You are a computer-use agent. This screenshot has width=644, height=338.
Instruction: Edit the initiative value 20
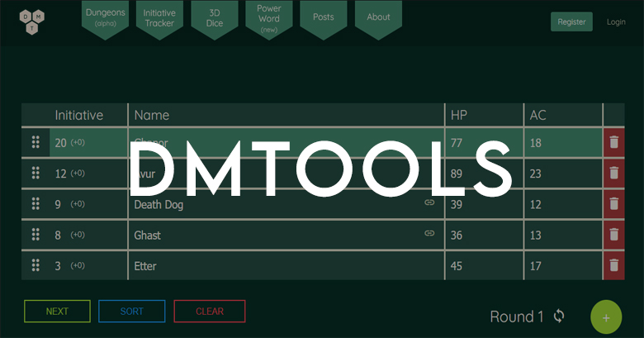[60, 143]
